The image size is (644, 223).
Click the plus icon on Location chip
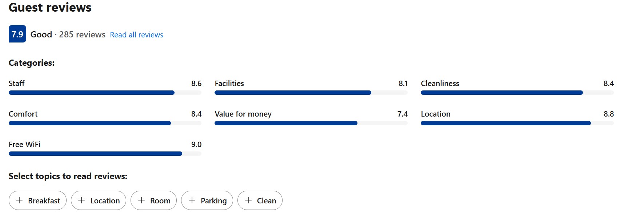point(81,200)
